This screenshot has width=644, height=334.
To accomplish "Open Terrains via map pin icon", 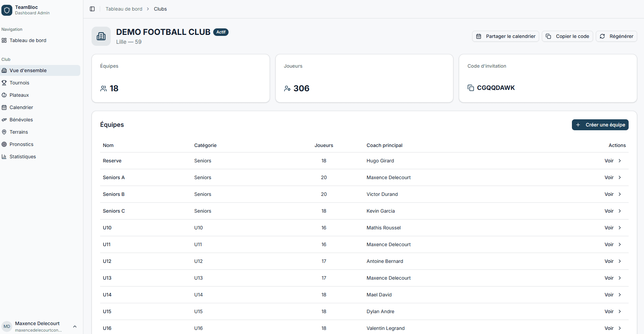I will click(4, 132).
